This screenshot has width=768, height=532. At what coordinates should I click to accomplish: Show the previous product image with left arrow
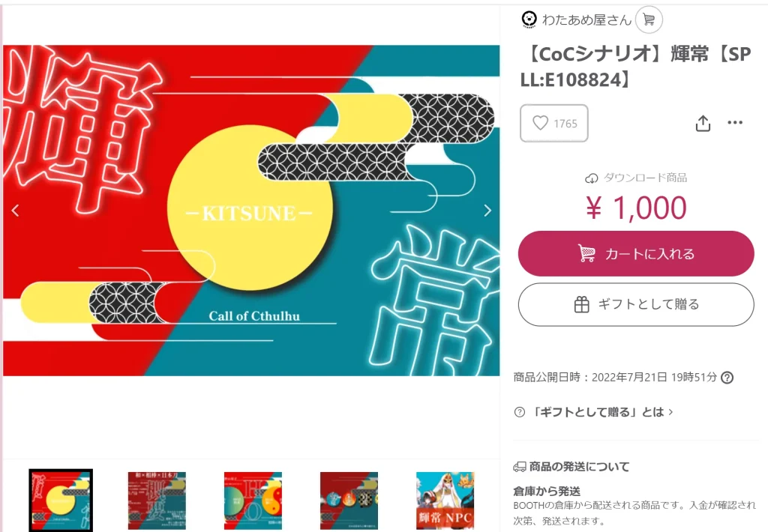click(15, 211)
